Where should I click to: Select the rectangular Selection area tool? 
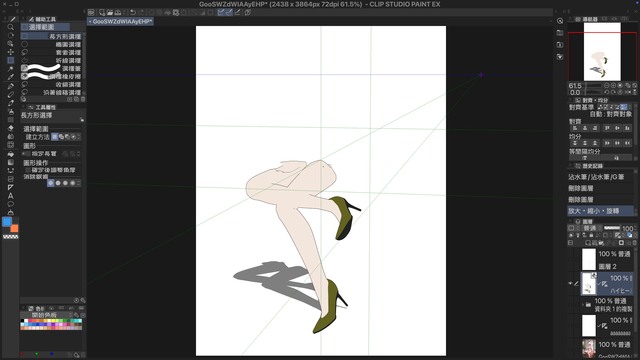tap(11, 60)
